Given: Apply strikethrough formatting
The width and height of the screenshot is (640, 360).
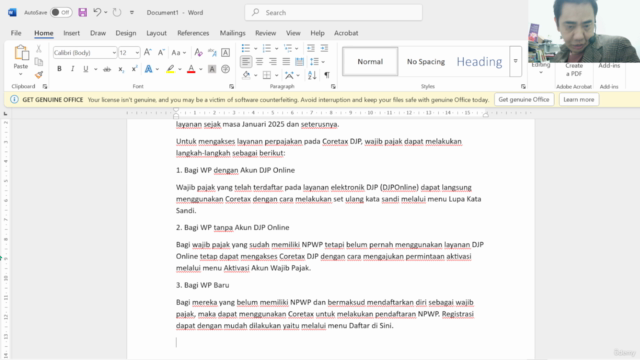Looking at the screenshot, I should coord(107,69).
